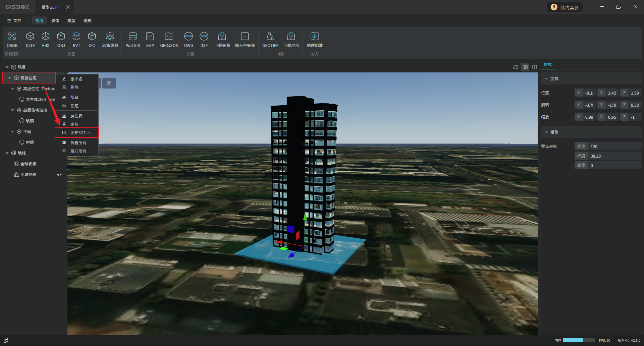Collapse the 变换 section
The height and width of the screenshot is (346, 644).
click(546, 79)
